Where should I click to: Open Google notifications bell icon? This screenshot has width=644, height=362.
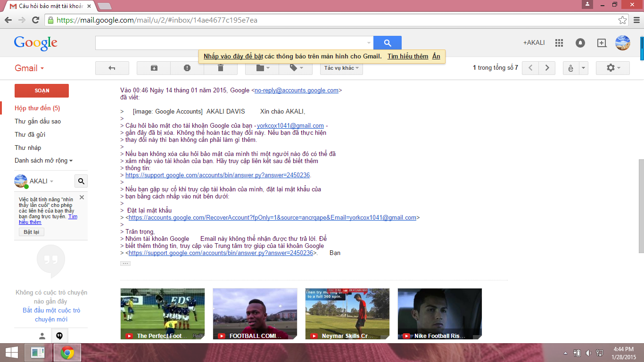580,43
